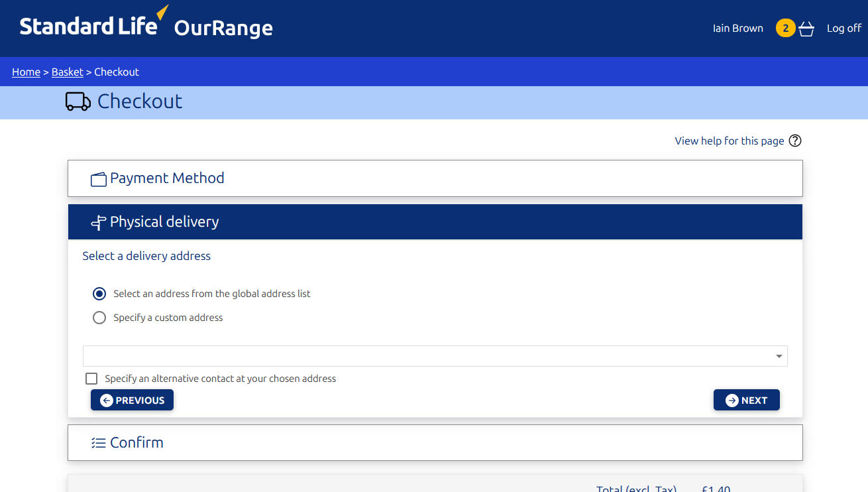Expand the Confirm section
This screenshot has width=868, height=492.
pos(136,443)
